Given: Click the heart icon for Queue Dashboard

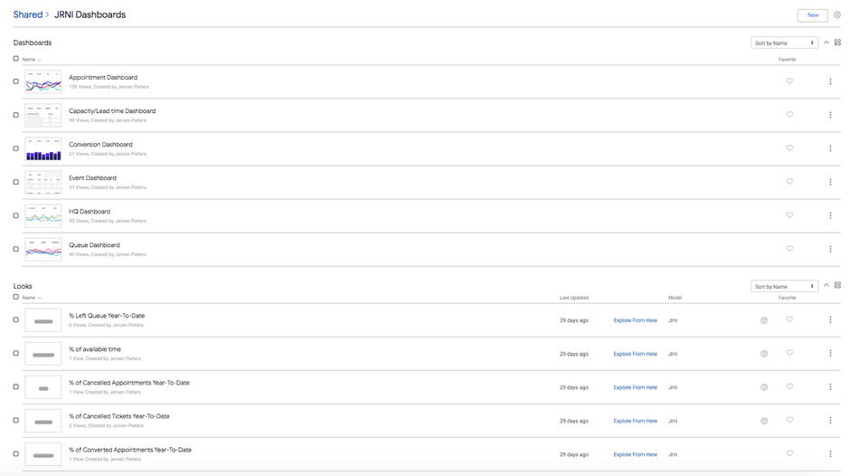Looking at the screenshot, I should click(789, 249).
